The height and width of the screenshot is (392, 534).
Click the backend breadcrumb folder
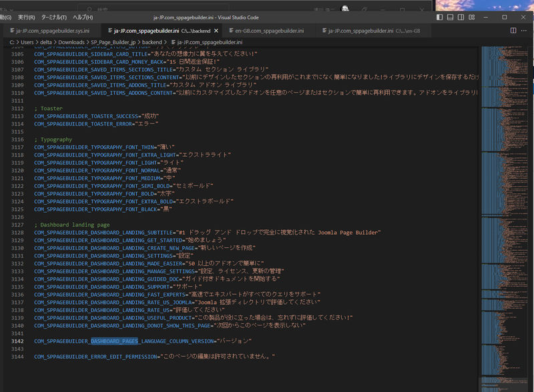click(x=152, y=42)
